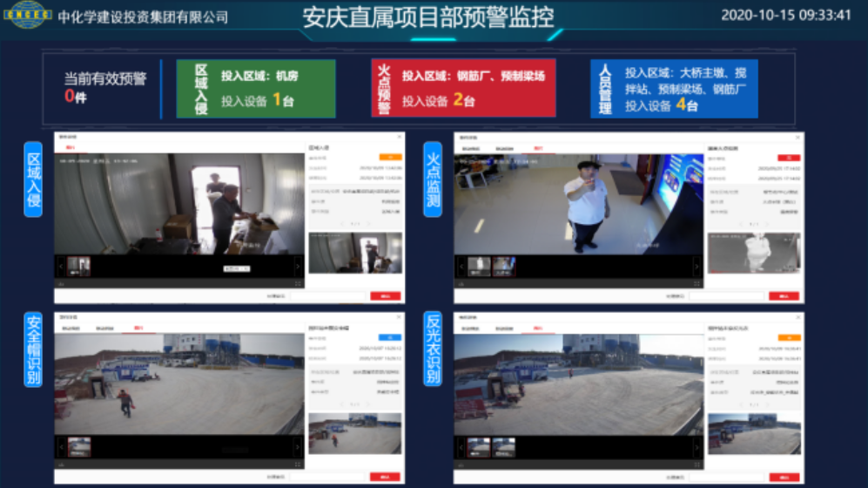This screenshot has height=488, width=868.
Task: Focus the remark input in 火点监测 panel
Action: coord(726,296)
